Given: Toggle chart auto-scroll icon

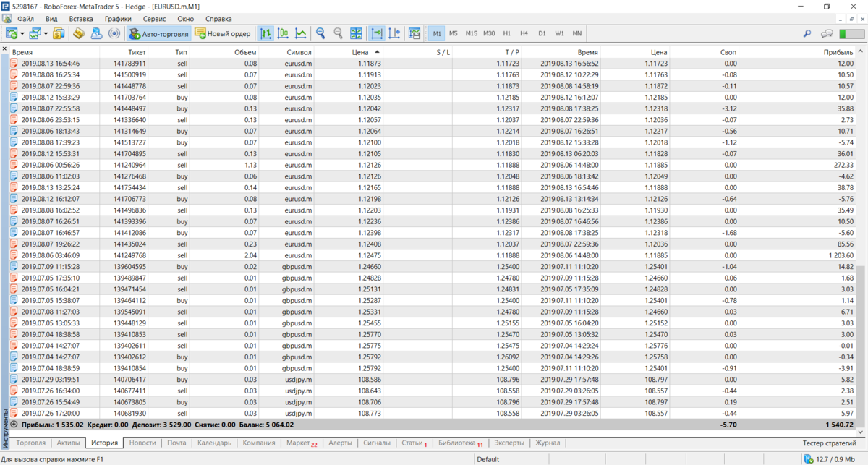Looking at the screenshot, I should [377, 33].
